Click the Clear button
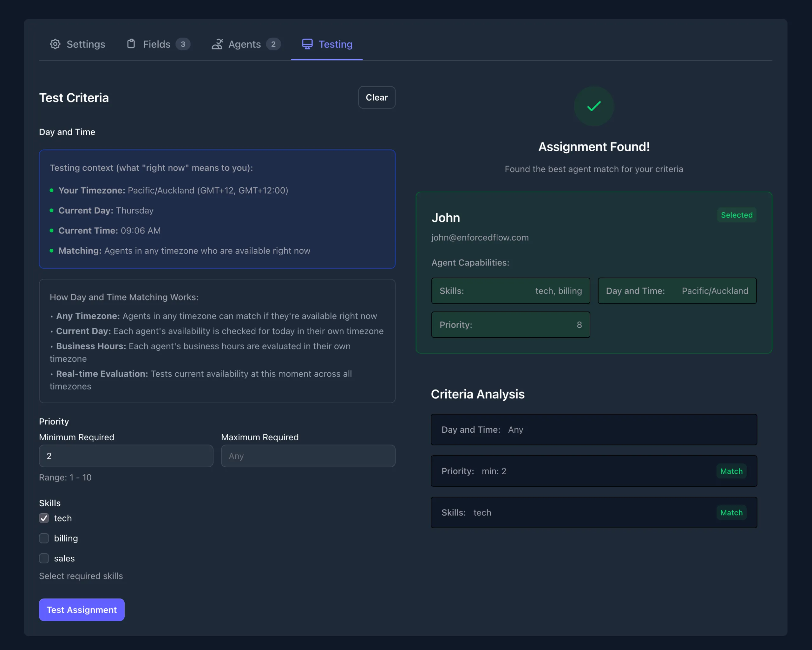The height and width of the screenshot is (650, 812). coord(376,97)
